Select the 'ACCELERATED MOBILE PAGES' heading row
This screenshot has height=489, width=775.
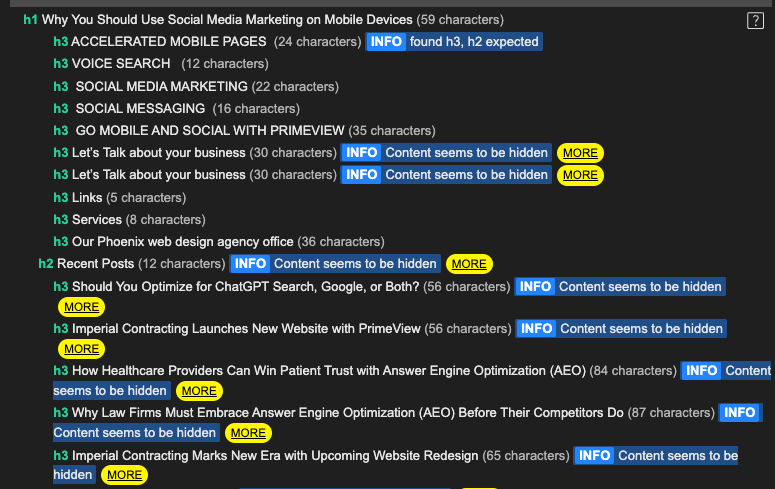tap(169, 42)
